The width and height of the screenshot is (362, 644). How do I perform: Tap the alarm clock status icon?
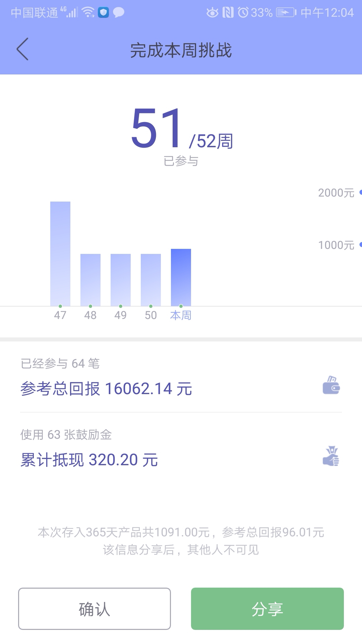tap(243, 13)
